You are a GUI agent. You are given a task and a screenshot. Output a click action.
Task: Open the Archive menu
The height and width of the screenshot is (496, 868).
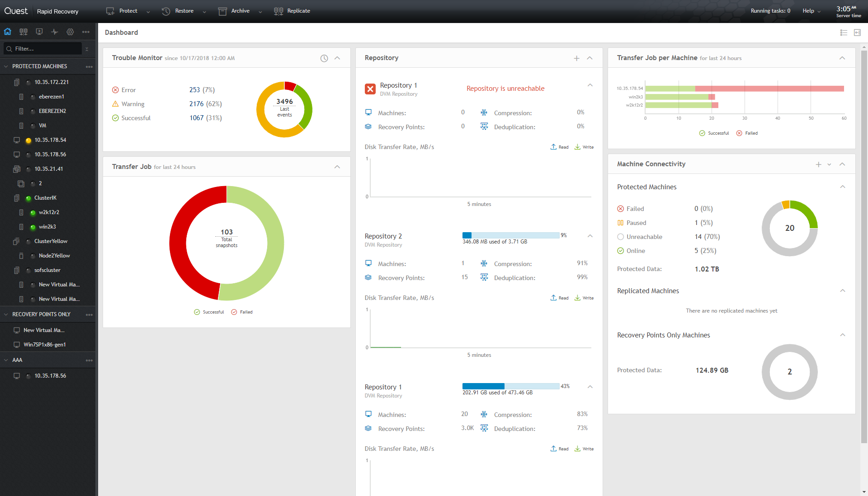click(240, 11)
